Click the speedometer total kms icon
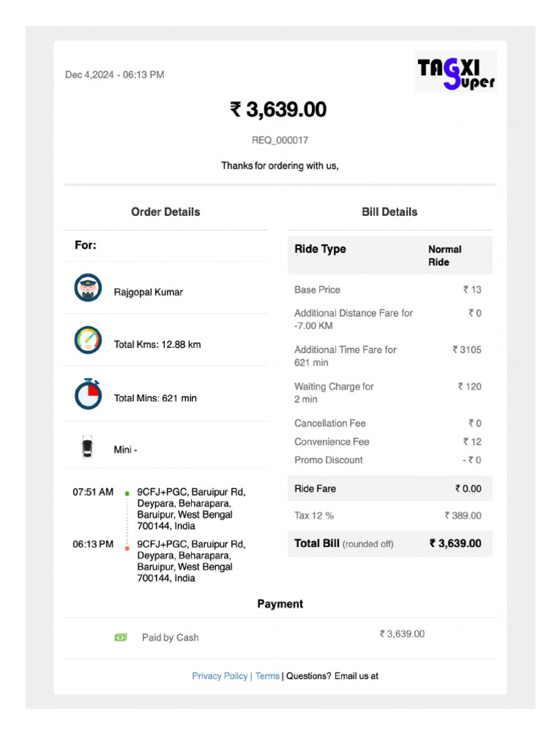 (x=87, y=340)
